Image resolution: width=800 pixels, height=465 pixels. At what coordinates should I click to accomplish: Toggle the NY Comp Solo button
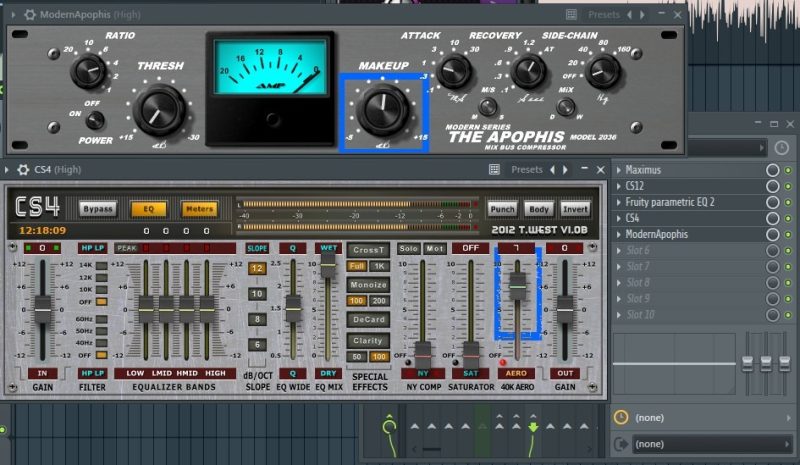point(409,248)
